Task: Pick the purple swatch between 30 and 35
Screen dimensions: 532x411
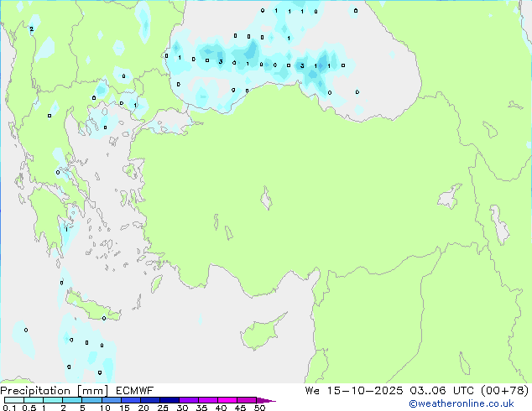Action: click(x=188, y=400)
